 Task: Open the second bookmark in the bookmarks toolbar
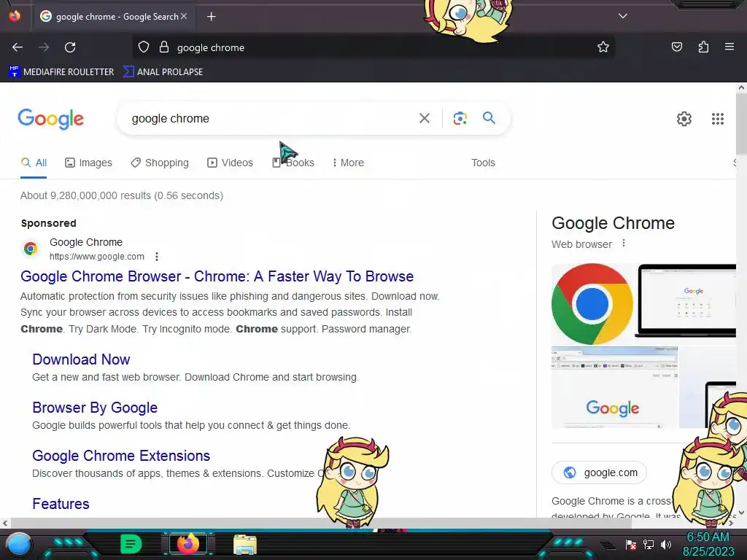pos(163,72)
